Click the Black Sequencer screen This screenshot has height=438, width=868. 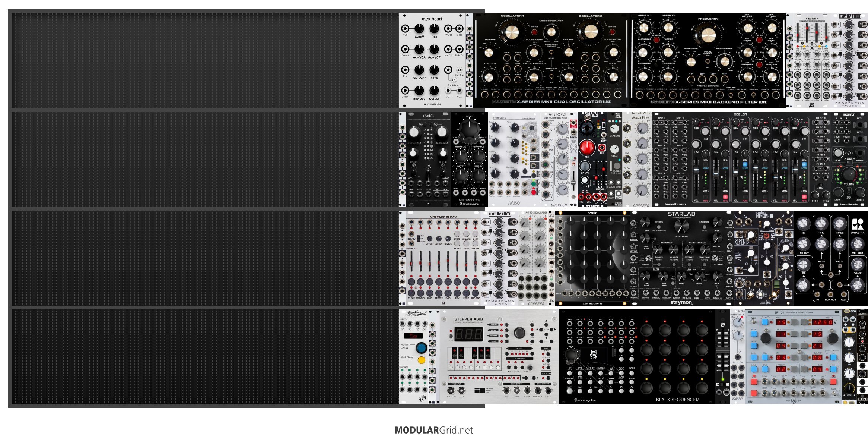[x=595, y=355]
